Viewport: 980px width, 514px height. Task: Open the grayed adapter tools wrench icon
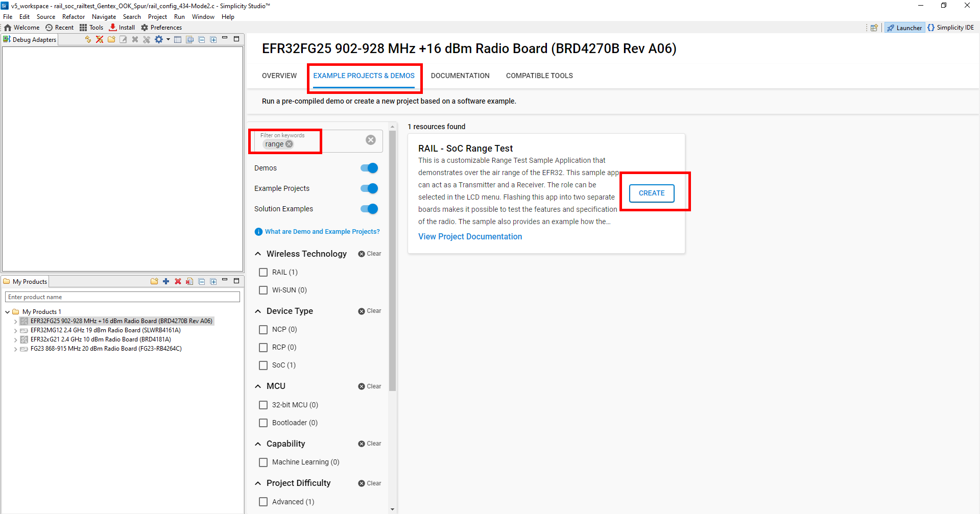[x=147, y=39]
